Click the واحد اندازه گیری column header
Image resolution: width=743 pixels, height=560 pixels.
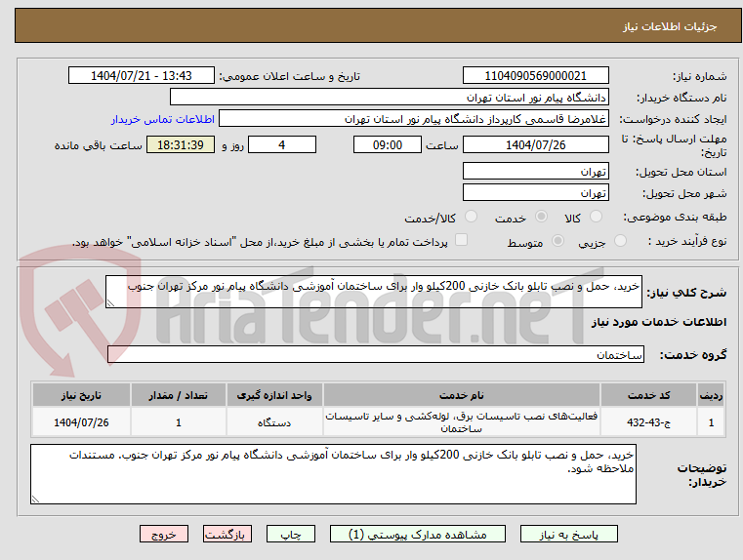[274, 395]
